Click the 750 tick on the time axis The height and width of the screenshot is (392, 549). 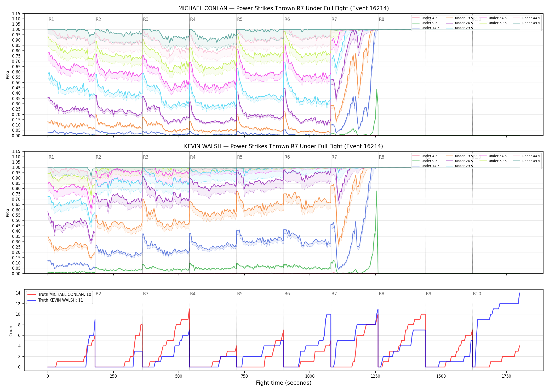click(x=244, y=376)
